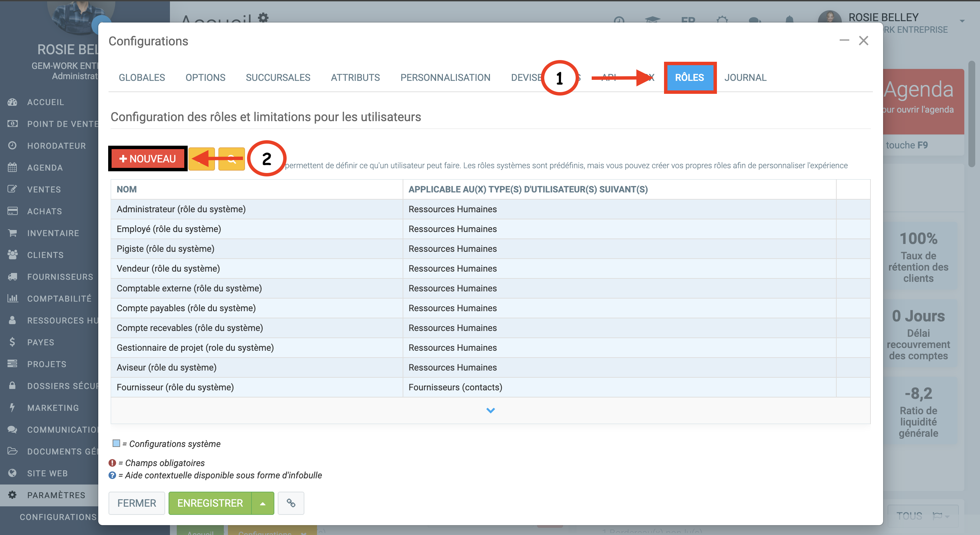Select the Vendeur (rôle du système) row
The width and height of the screenshot is (980, 535).
168,268
